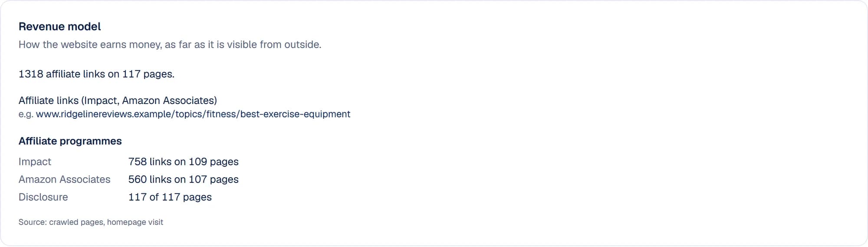Click 'homepage visit' in the source footnote
868x247 pixels.
(135, 222)
